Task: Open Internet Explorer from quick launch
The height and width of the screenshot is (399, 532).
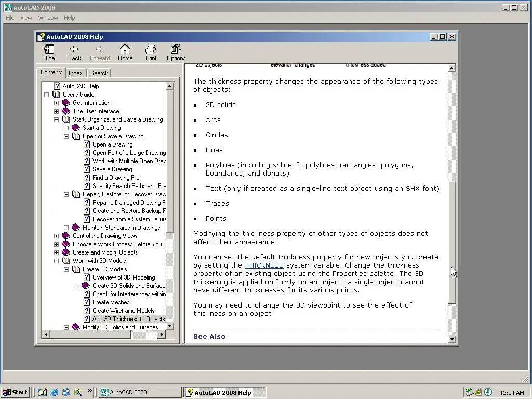Action: tap(54, 393)
